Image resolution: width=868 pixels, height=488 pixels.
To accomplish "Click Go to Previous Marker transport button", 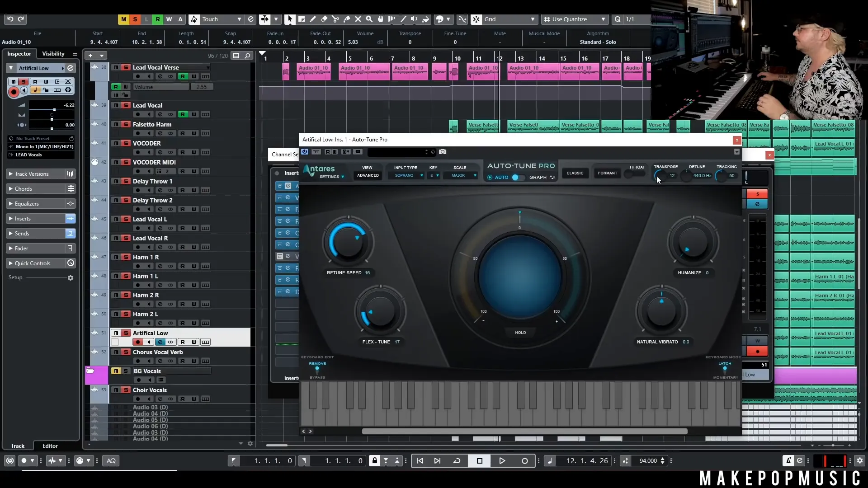I will pos(420,461).
